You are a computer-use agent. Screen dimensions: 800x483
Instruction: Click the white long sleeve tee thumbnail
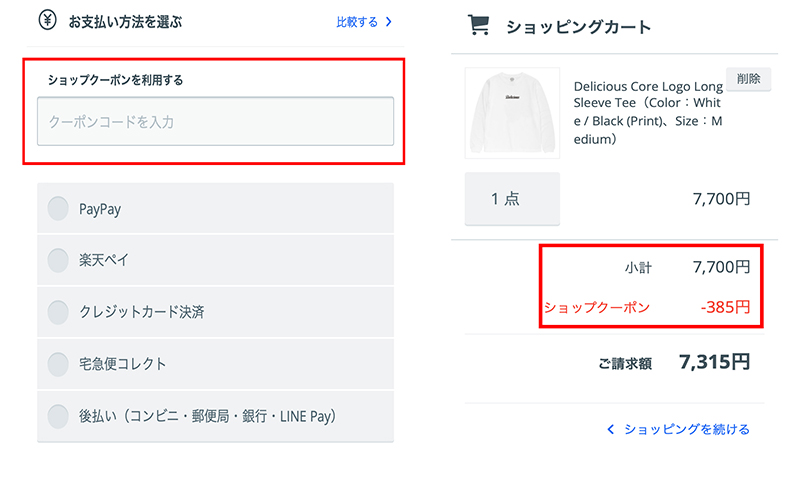click(512, 113)
